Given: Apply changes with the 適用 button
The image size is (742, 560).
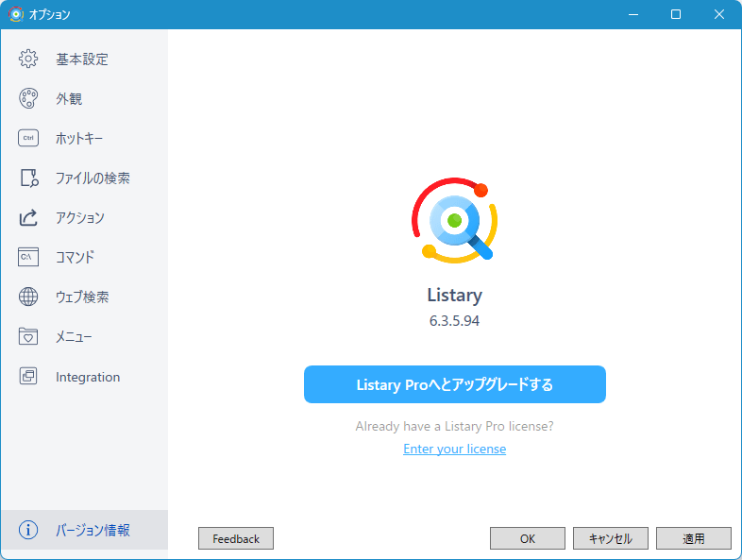Looking at the screenshot, I should click(693, 538).
